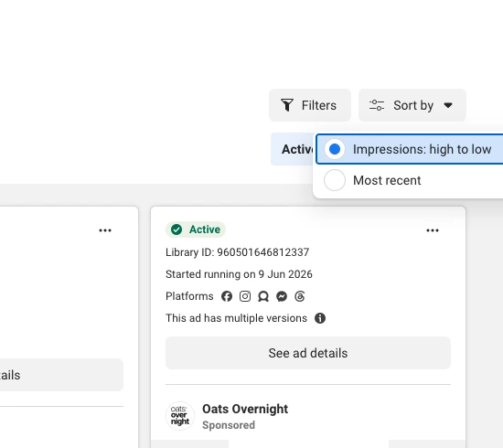
Task: Click See ad details button
Action: pos(308,353)
